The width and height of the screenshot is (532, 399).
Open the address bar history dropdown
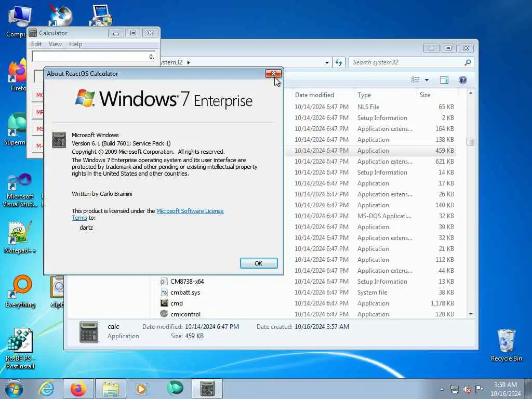point(327,62)
